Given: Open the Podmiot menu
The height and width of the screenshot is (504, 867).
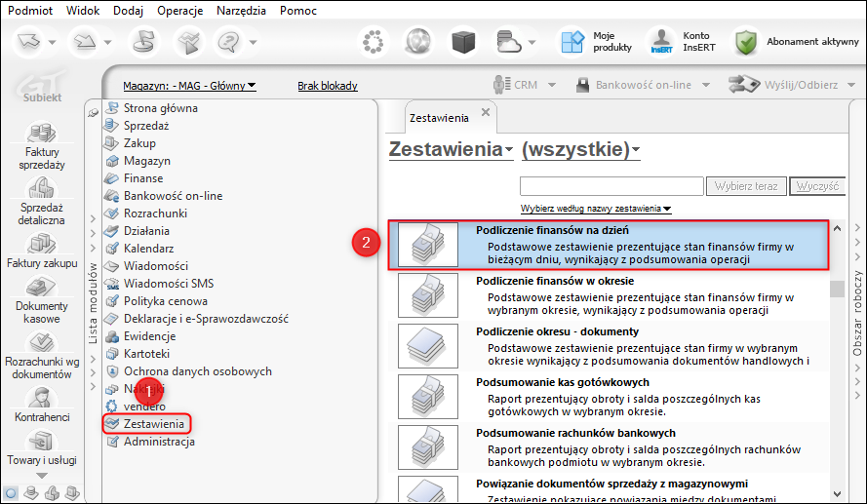Looking at the screenshot, I should coord(30,11).
